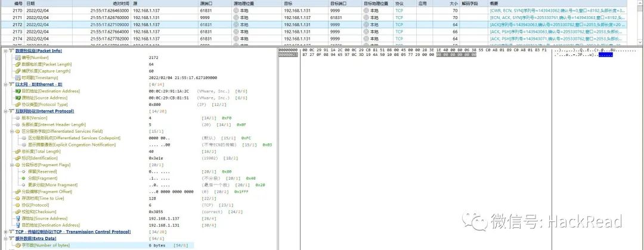The height and width of the screenshot is (250, 644).
Task: Click the Version field icon
Action: (18, 118)
